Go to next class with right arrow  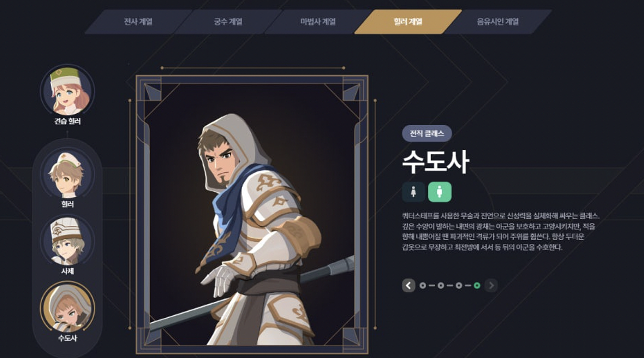(491, 286)
